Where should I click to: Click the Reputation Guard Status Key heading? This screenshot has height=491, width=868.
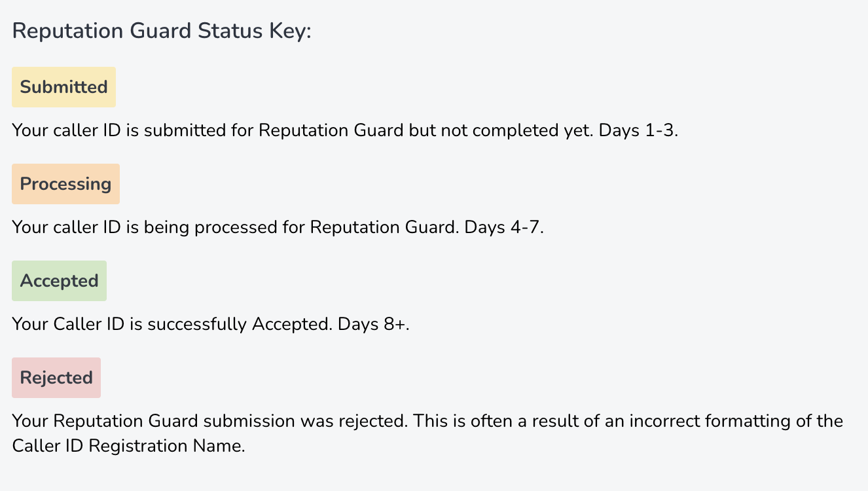(x=162, y=31)
